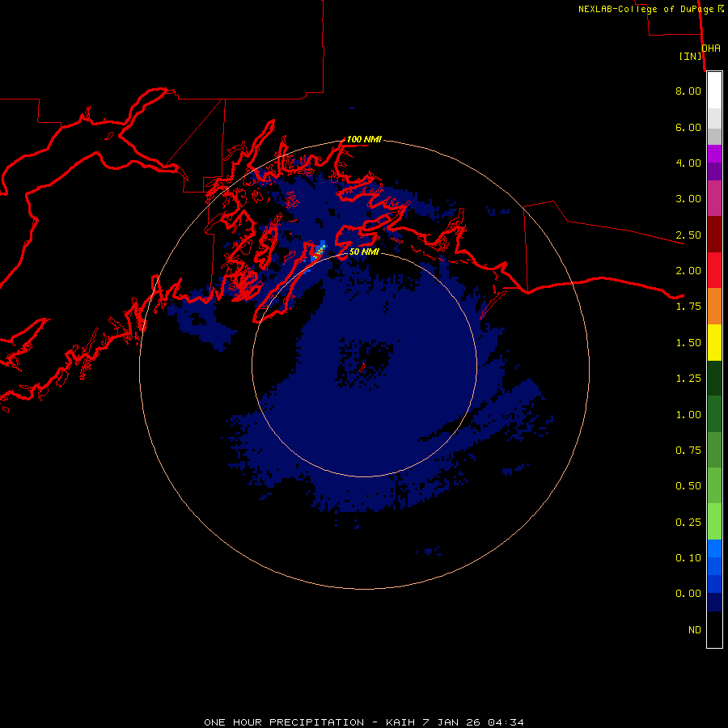Select the maroon swatch beside 2.50

[714, 235]
